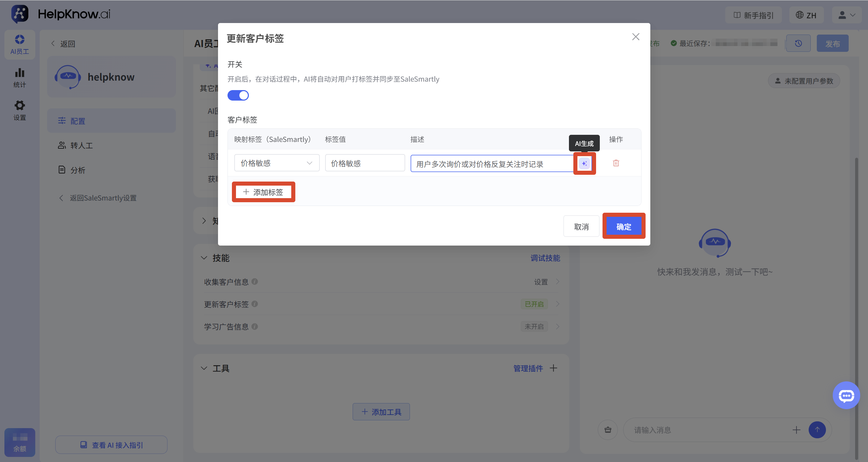Toggle the 开关 switch off
The image size is (868, 462).
(x=238, y=96)
